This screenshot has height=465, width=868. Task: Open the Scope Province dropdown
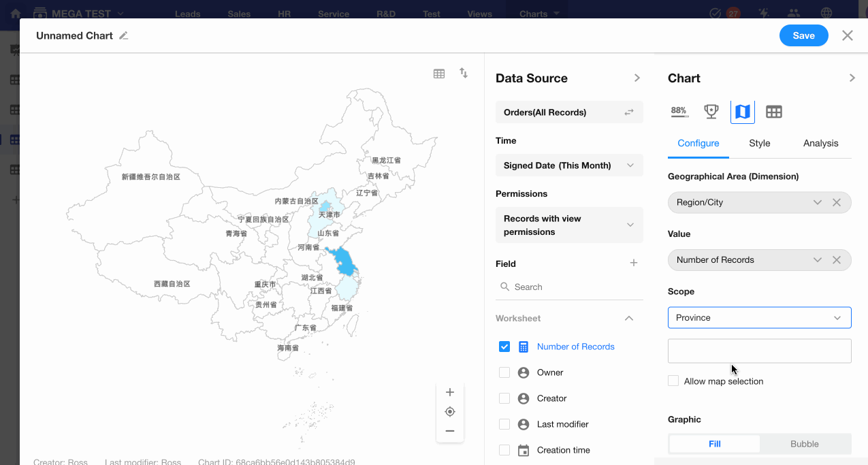(759, 318)
